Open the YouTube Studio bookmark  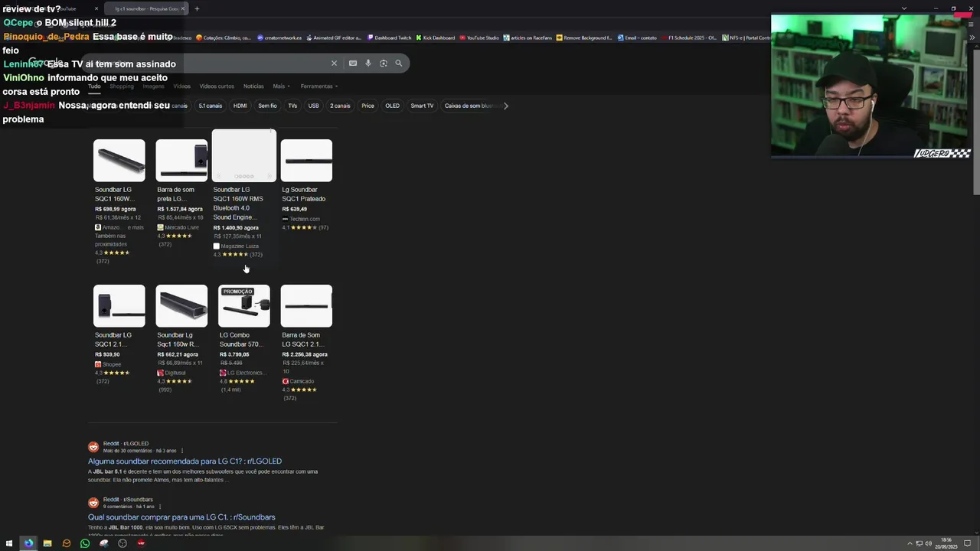pos(479,37)
